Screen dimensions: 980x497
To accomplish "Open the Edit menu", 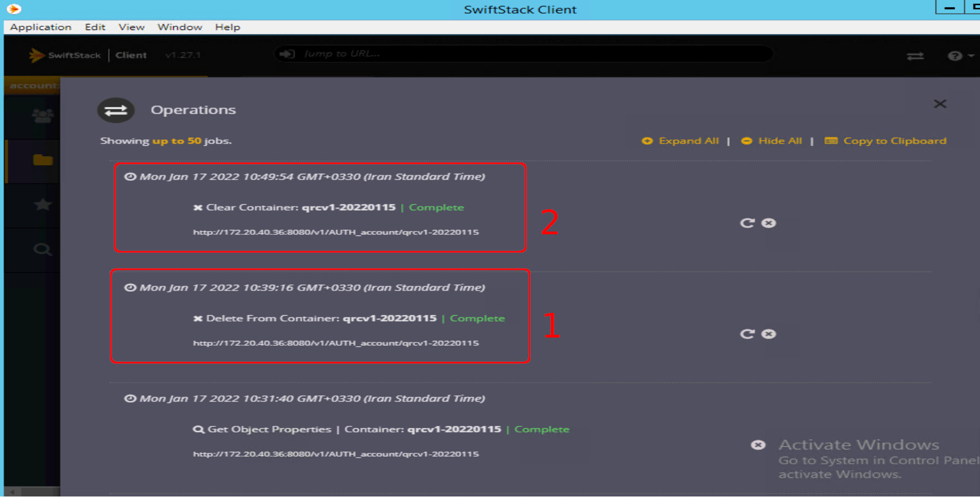I will click(x=95, y=27).
